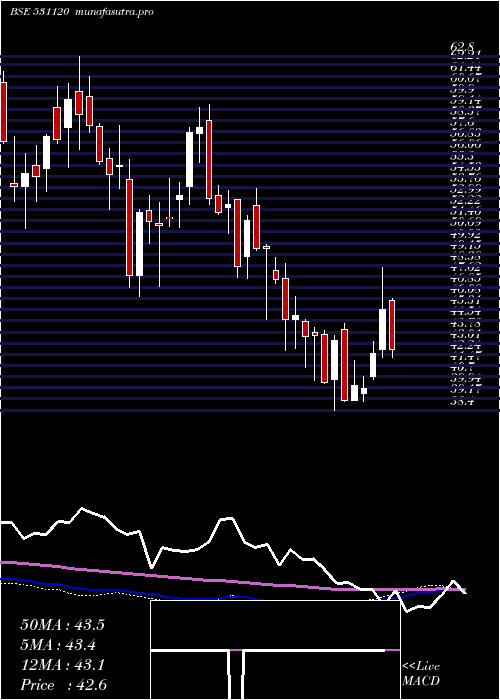Select the 5MA : 43.4 reading
The image size is (500, 700).
coord(58,645)
